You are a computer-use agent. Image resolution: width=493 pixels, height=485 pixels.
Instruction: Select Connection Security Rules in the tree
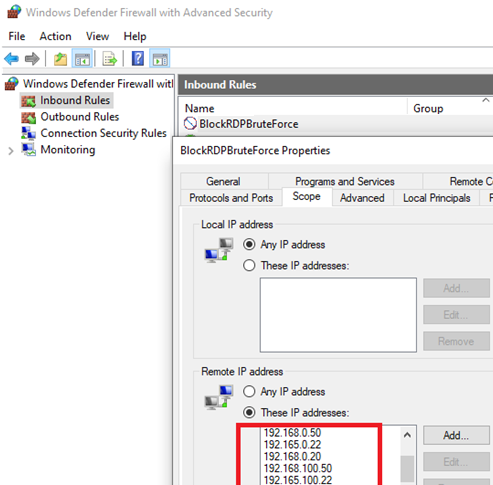(103, 133)
